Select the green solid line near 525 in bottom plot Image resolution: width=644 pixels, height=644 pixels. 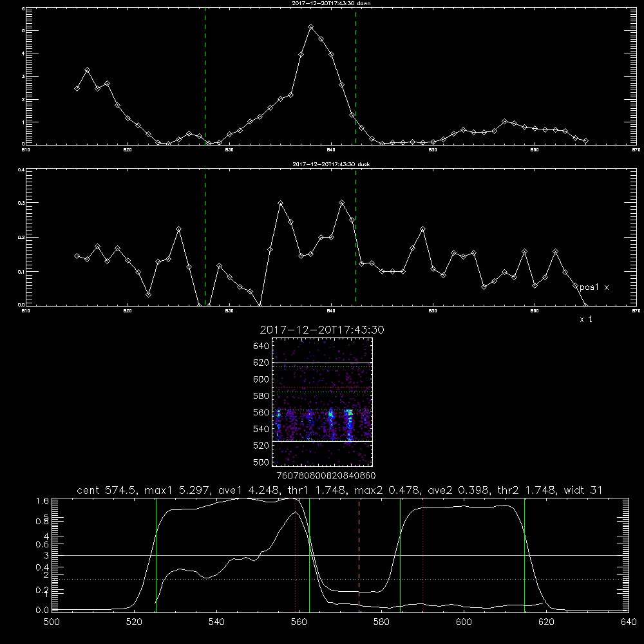(156, 554)
